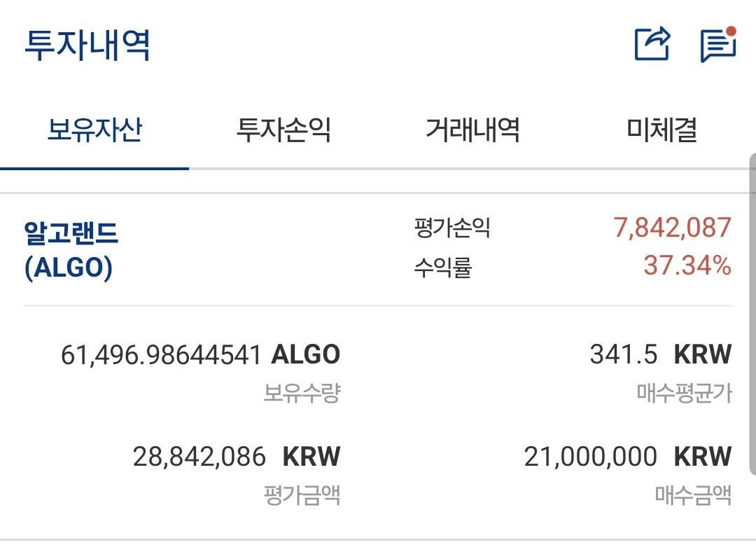Click the 투자내역 page title
The height and width of the screenshot is (554, 756).
(x=87, y=46)
